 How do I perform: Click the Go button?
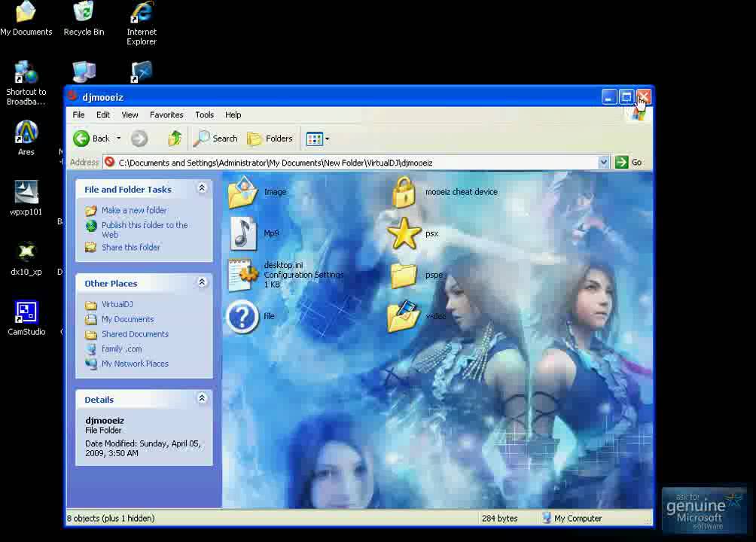pyautogui.click(x=629, y=163)
